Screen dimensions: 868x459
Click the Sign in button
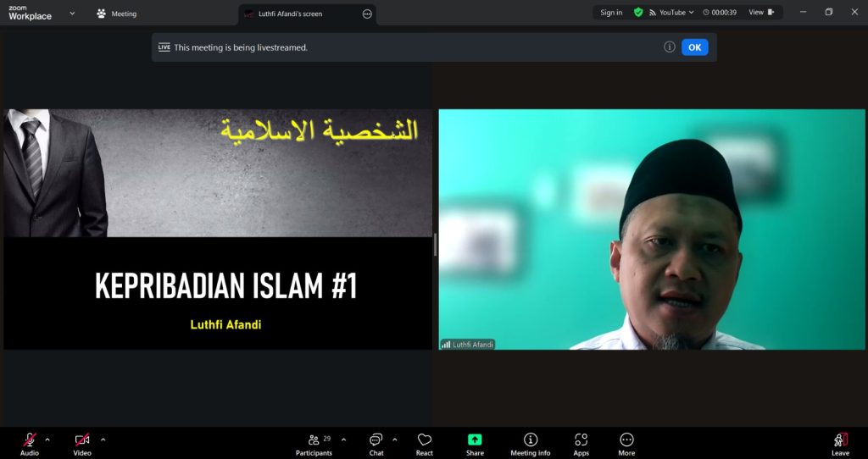point(611,13)
